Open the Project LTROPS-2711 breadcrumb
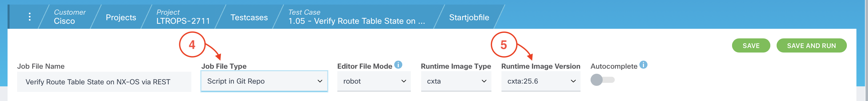 coord(183,17)
